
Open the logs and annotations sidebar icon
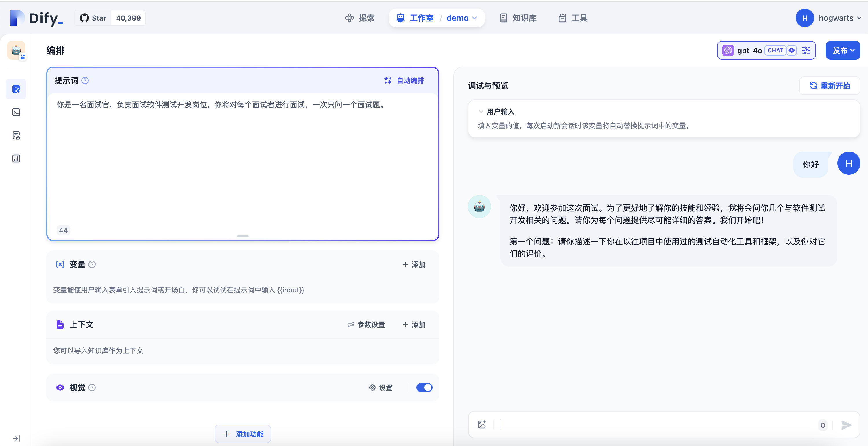[x=16, y=135]
